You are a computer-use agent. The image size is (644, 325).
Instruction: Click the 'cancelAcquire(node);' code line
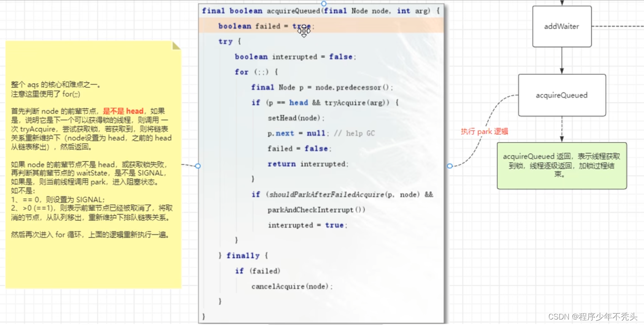[x=292, y=286]
